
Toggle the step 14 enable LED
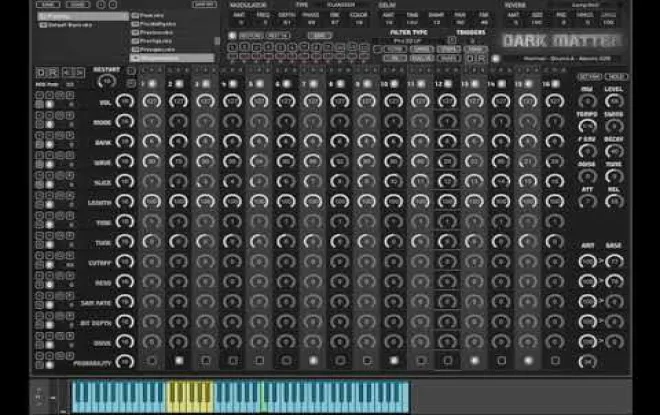click(x=502, y=84)
